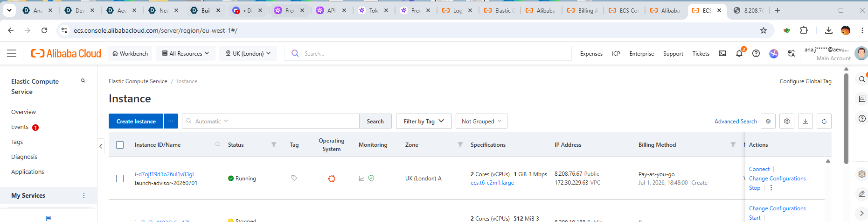The height and width of the screenshot is (222, 868).
Task: Open Cloud Shell terminal icon
Action: click(x=722, y=53)
